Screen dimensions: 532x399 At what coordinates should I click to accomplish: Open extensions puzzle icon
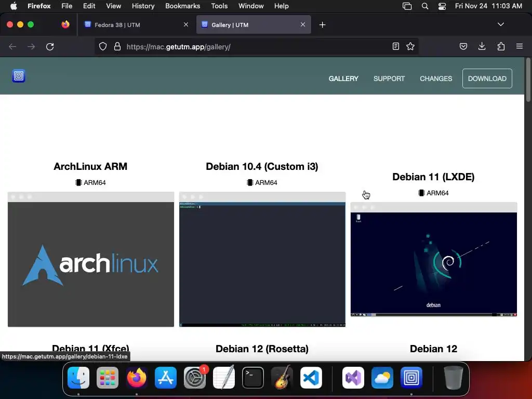(x=501, y=46)
